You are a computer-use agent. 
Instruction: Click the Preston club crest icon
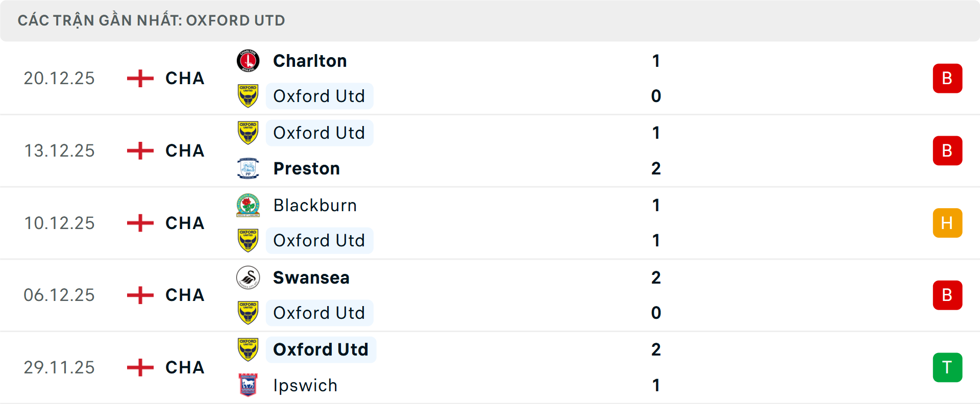tap(248, 168)
